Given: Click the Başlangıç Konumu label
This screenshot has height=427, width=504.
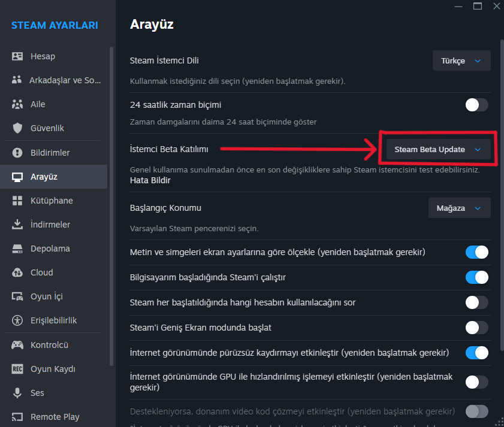Looking at the screenshot, I should click(x=165, y=208).
